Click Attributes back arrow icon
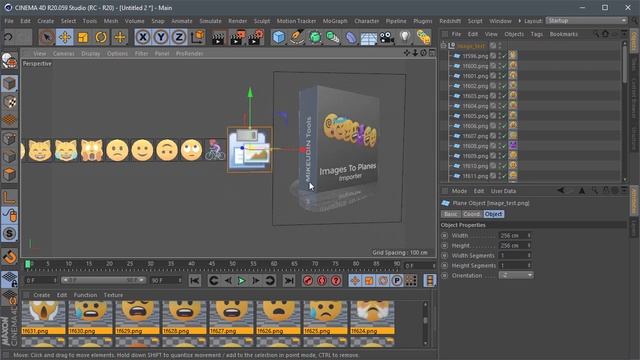The height and width of the screenshot is (360, 640). click(561, 191)
